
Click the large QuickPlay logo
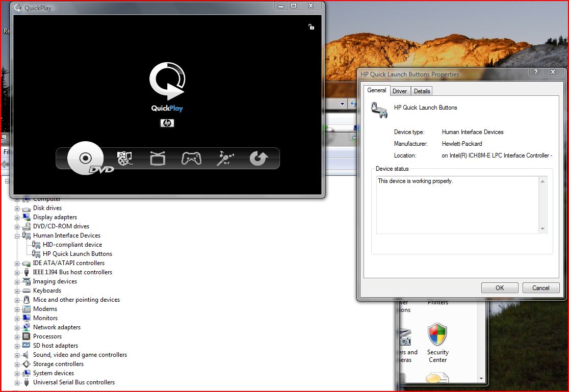click(x=167, y=81)
